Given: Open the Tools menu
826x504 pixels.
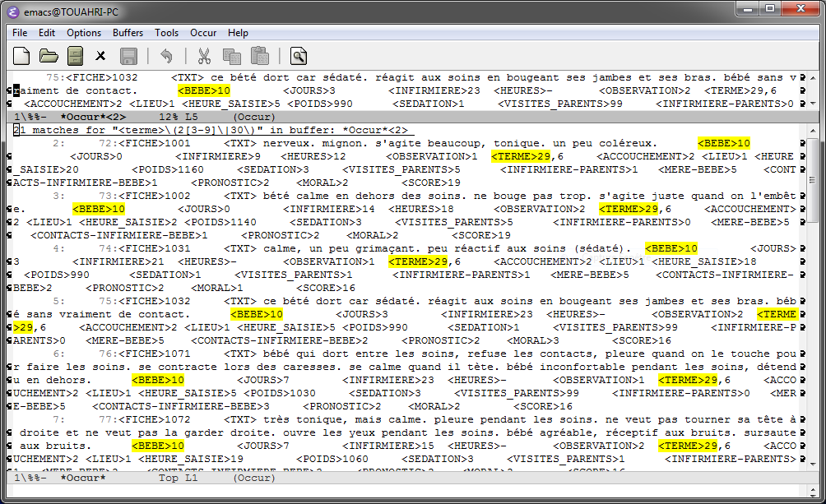Looking at the screenshot, I should 166,33.
